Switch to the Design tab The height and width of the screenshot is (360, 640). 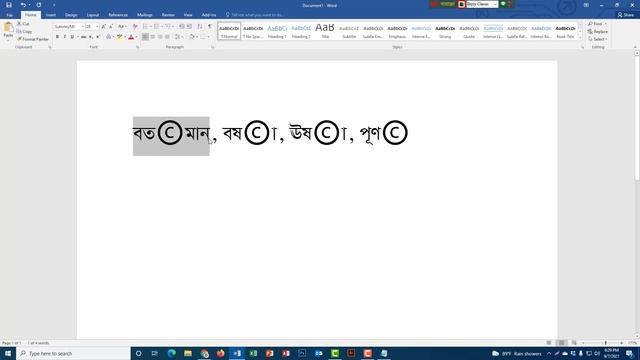pos(71,15)
